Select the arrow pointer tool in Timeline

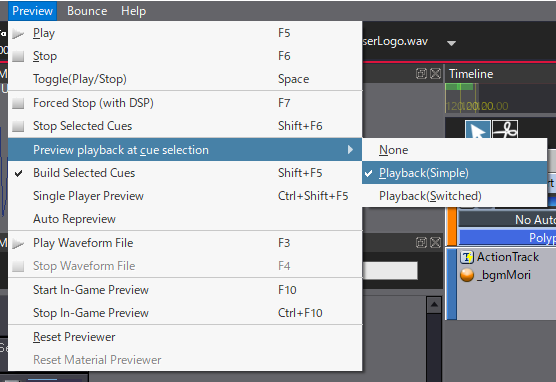[478, 129]
